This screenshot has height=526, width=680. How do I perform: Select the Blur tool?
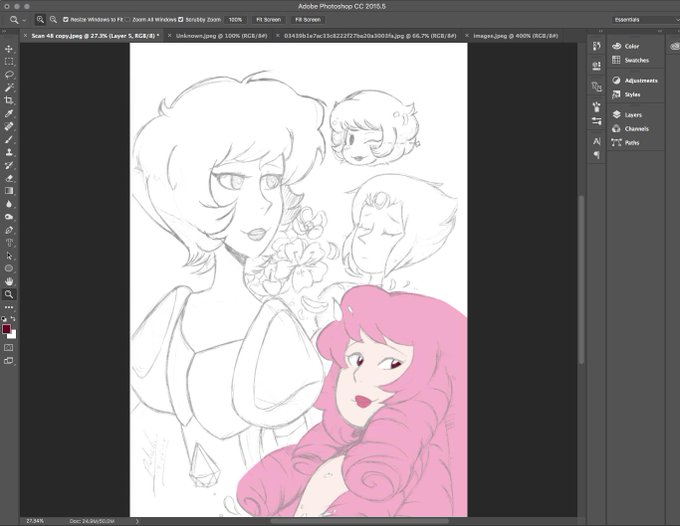pyautogui.click(x=9, y=204)
